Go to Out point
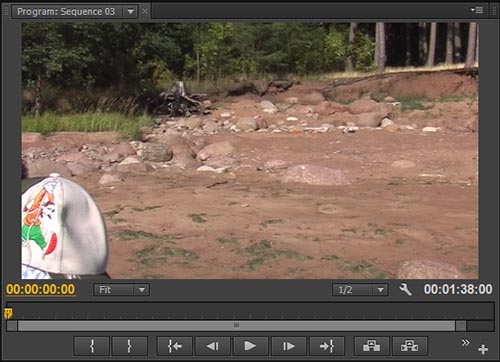 pyautogui.click(x=327, y=346)
